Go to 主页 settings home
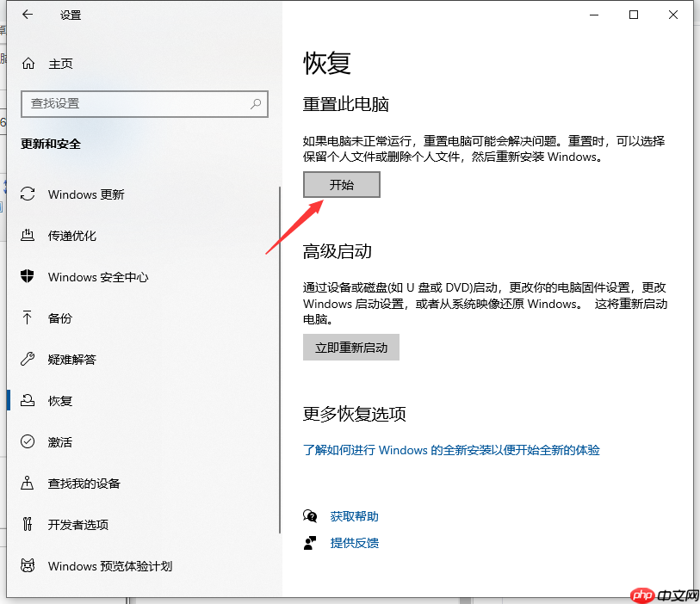 click(143, 64)
